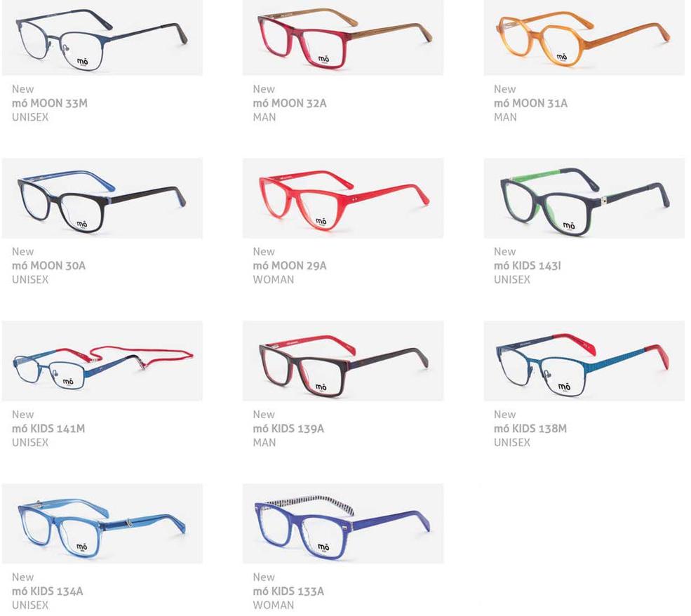Open the mó KIDS 134A product name
Screen dimensions: 691x616
coord(48,591)
